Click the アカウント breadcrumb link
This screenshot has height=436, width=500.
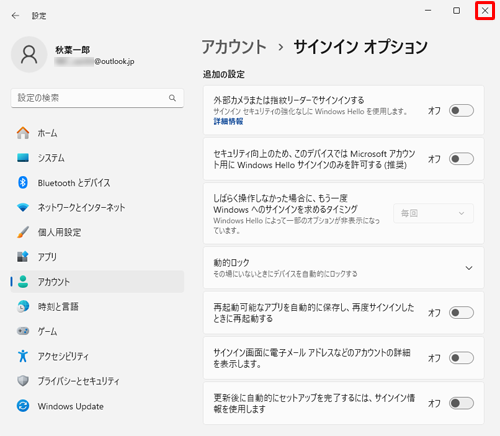234,47
